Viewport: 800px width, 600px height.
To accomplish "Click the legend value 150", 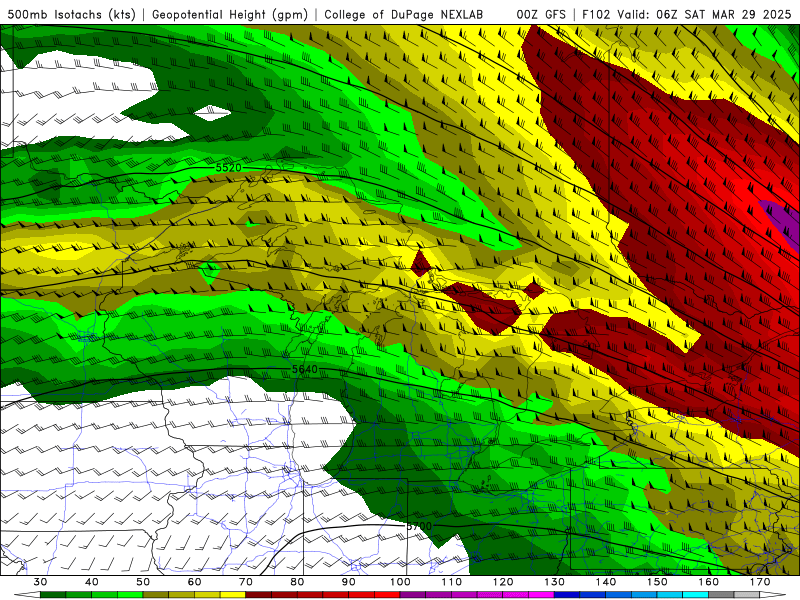I will (657, 582).
